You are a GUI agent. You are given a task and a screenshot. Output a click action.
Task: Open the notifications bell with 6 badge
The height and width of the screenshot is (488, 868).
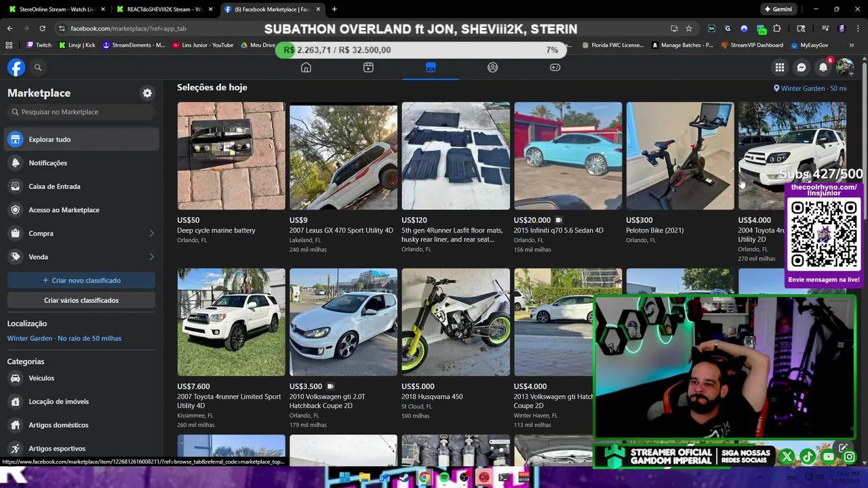point(823,67)
